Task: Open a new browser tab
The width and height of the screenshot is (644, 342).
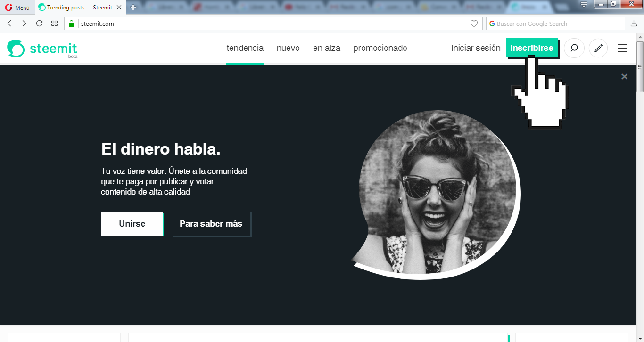Action: click(133, 8)
